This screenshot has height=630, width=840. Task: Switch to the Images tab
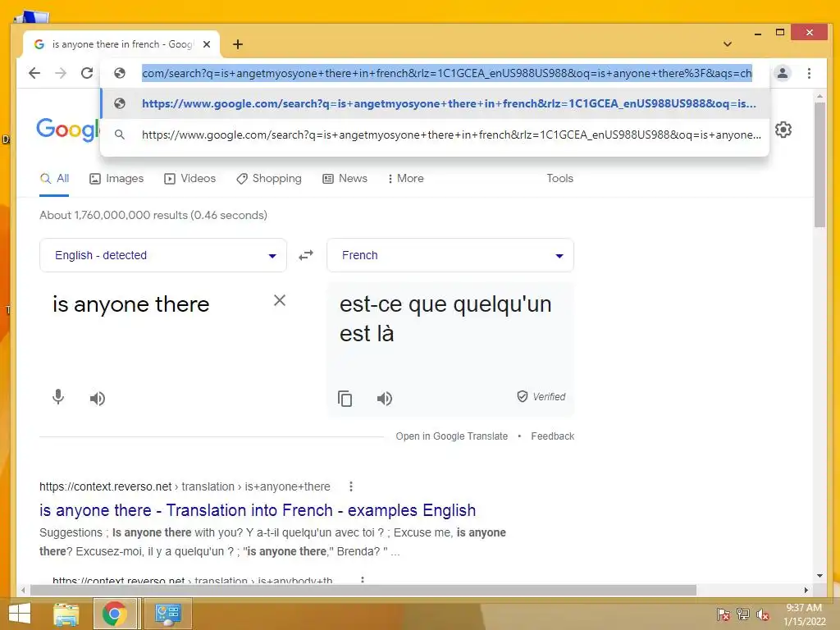[116, 178]
